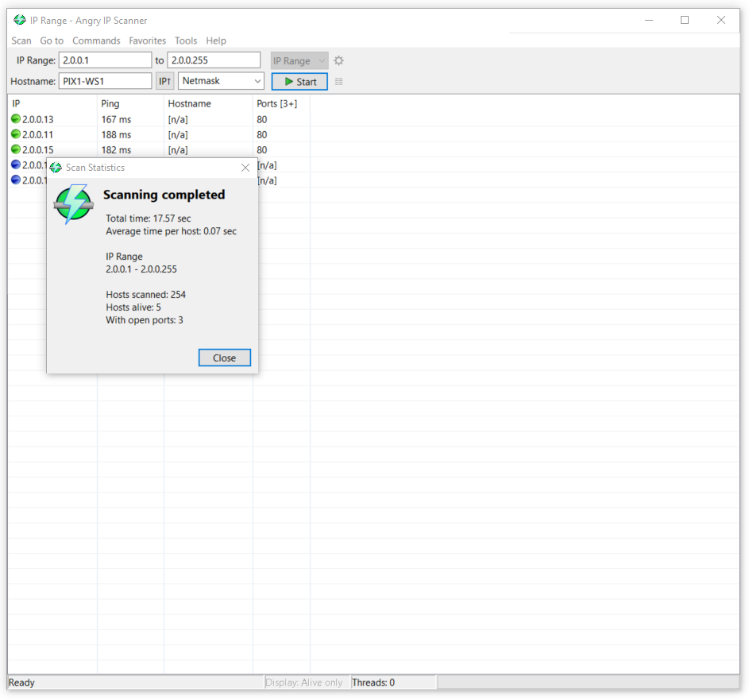
Task: Open the Go to menu
Action: pyautogui.click(x=52, y=41)
